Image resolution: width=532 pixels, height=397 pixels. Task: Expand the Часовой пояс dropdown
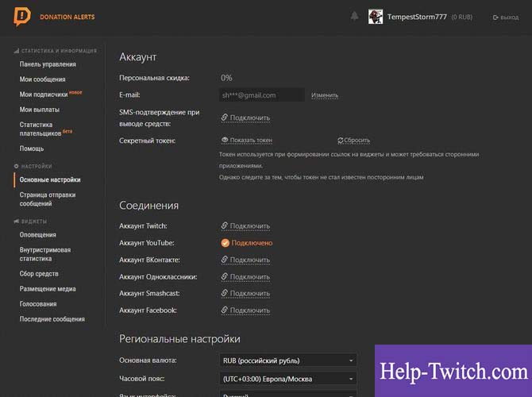tap(288, 377)
